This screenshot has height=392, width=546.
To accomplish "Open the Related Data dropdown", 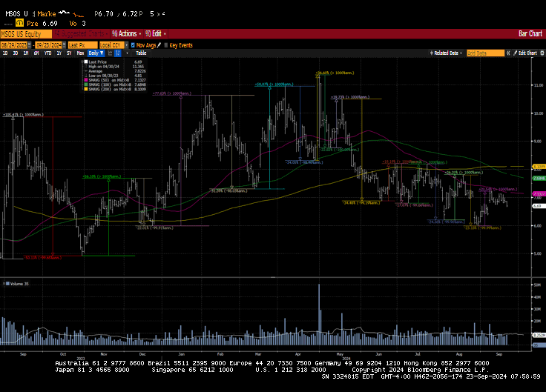I will [x=446, y=53].
